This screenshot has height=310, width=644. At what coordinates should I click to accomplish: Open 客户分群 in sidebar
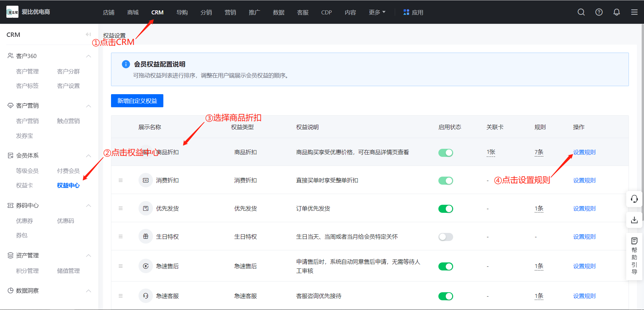point(68,71)
